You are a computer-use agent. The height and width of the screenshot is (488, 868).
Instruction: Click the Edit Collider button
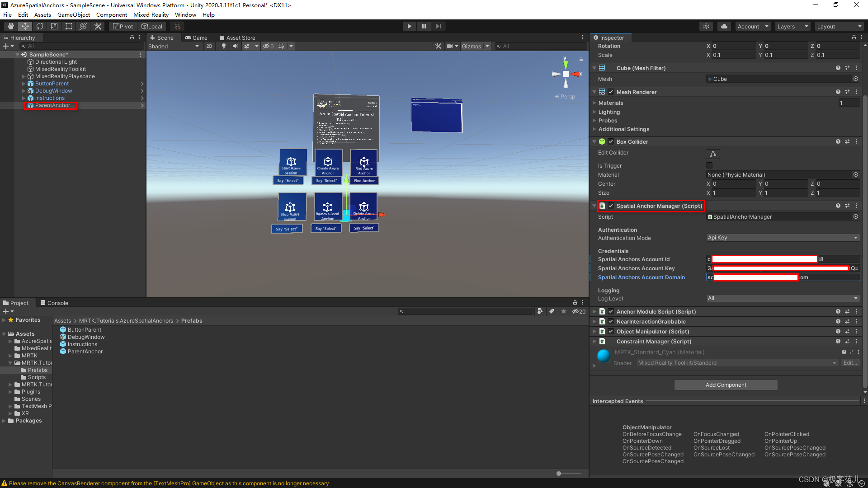coord(713,154)
